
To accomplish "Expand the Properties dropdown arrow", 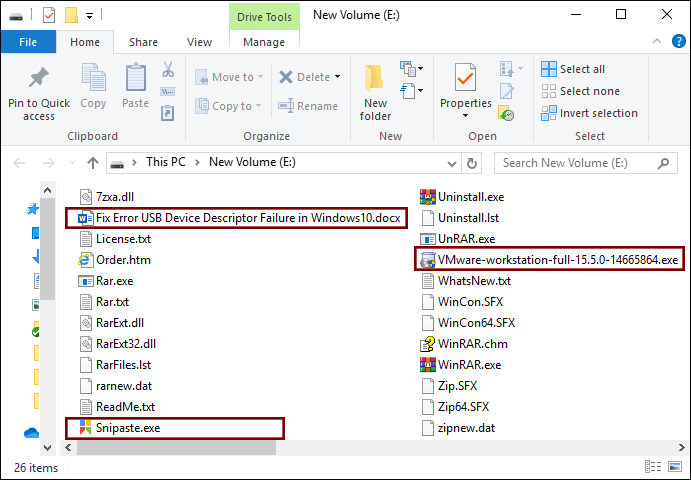I will 465,115.
